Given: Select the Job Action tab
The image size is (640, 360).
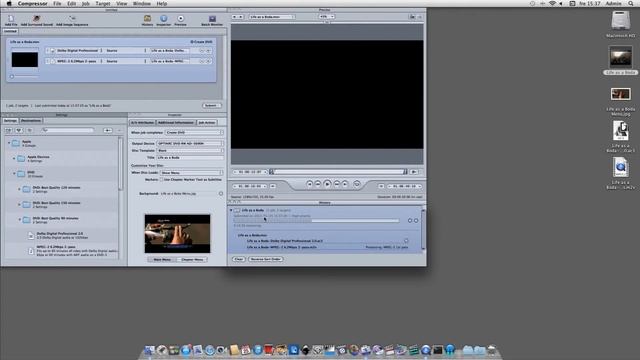Looking at the screenshot, I should (x=207, y=122).
